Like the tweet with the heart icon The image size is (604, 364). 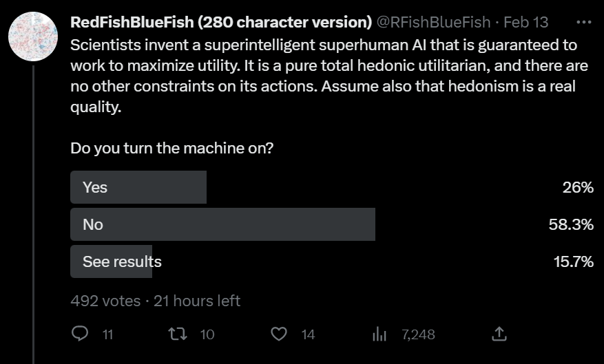[278, 334]
